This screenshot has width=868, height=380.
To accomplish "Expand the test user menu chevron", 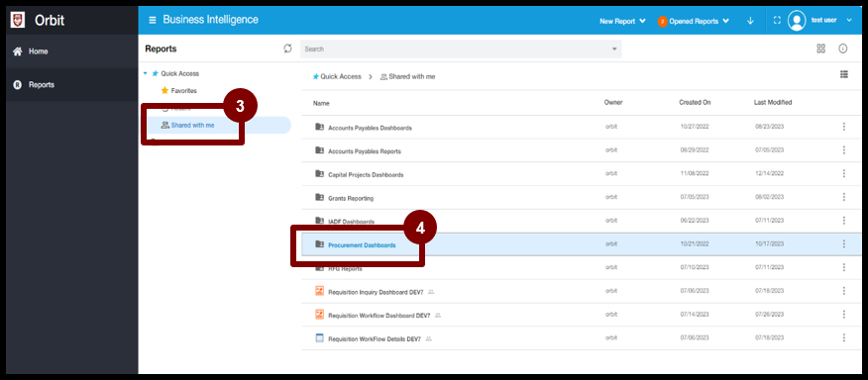I will [x=849, y=21].
